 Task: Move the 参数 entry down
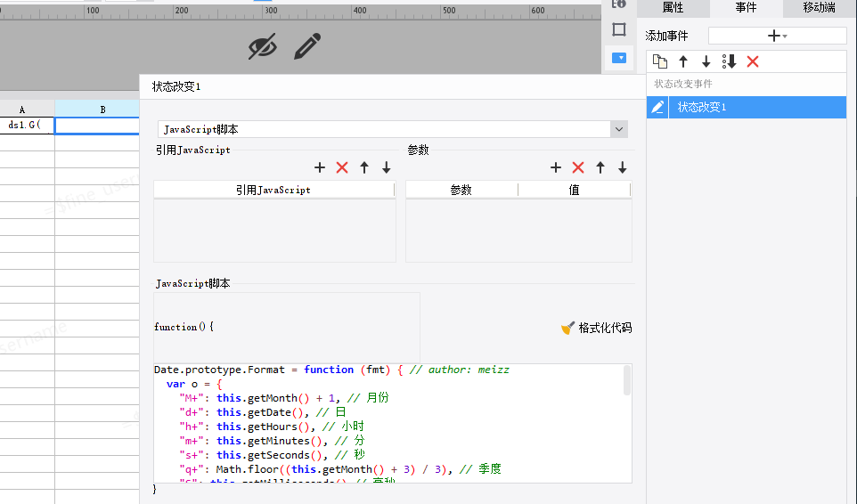click(x=623, y=167)
